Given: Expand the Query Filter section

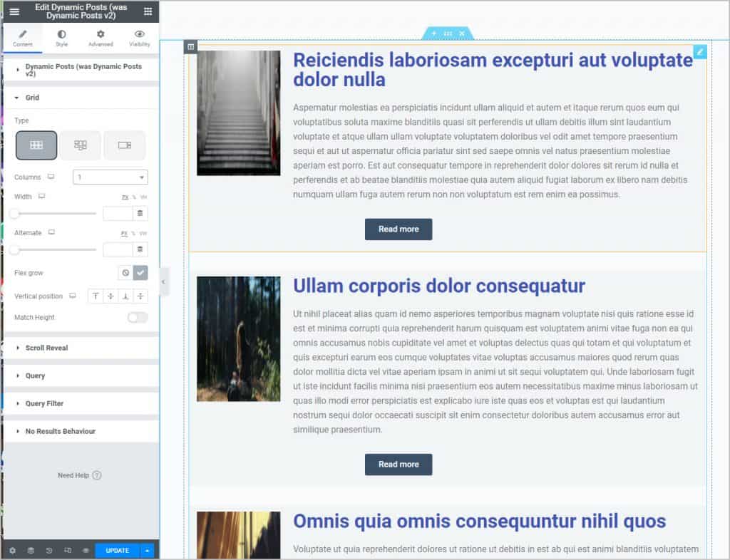Looking at the screenshot, I should tap(44, 403).
